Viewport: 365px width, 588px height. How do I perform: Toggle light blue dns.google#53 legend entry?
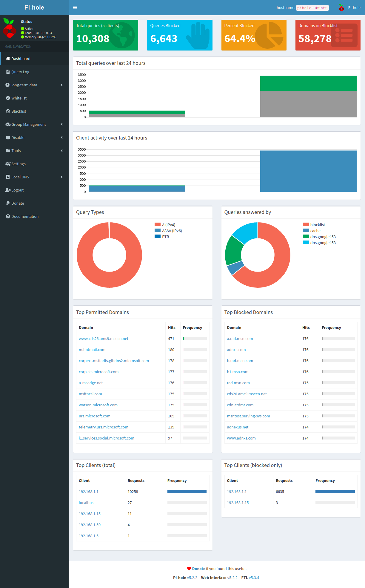click(319, 243)
